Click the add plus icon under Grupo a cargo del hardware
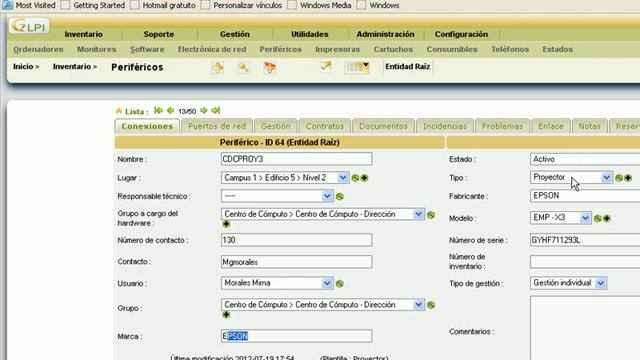 226,224
